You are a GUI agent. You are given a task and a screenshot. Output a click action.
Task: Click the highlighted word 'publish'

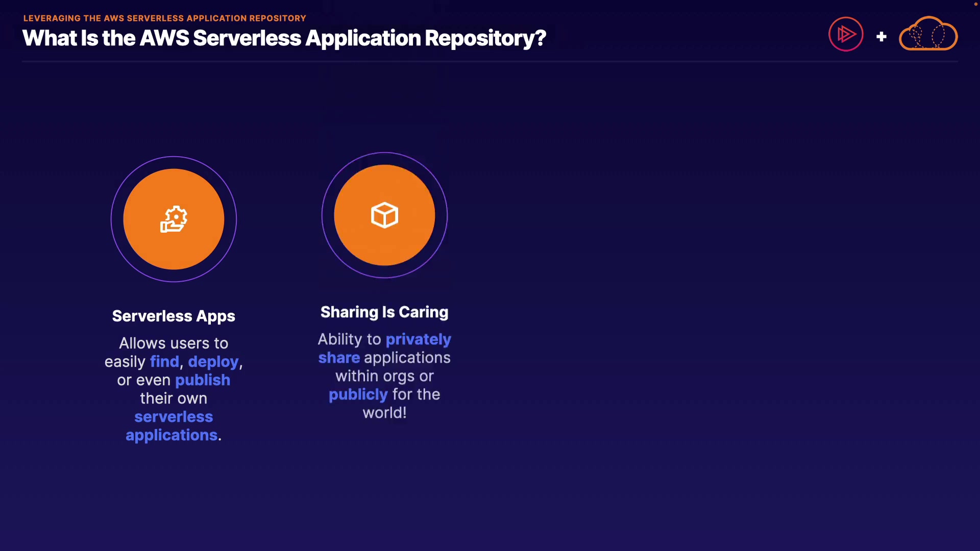202,380
